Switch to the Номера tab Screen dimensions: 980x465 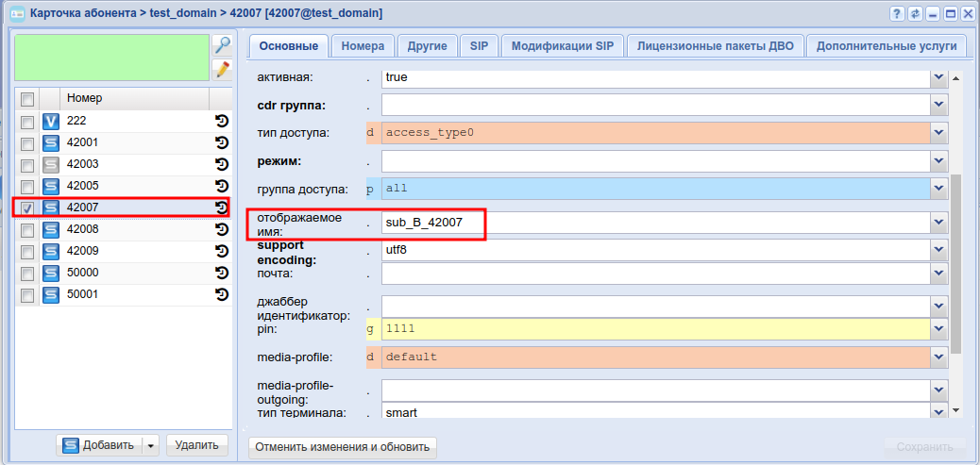pyautogui.click(x=363, y=45)
